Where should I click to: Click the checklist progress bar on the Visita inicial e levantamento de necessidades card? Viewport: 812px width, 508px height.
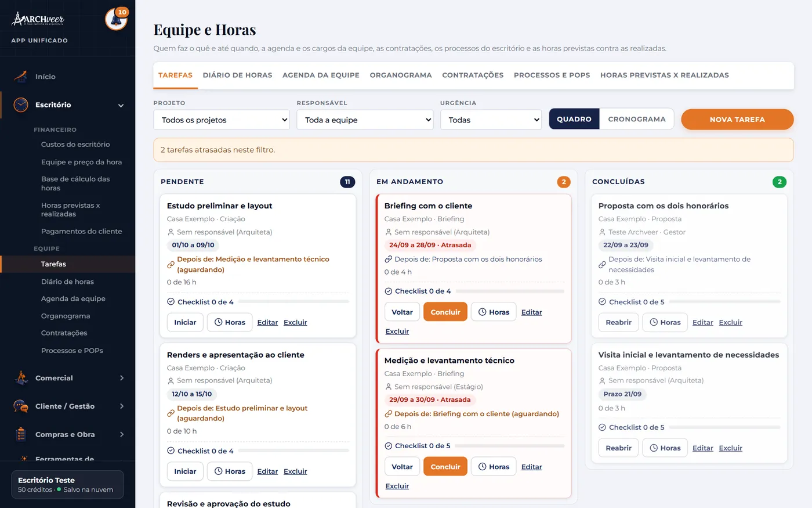point(725,427)
